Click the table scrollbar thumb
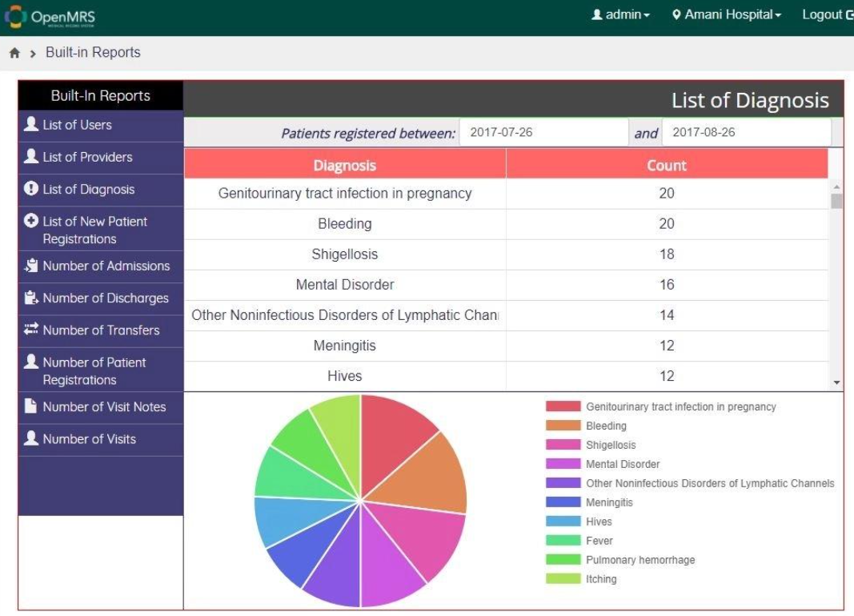 click(836, 201)
